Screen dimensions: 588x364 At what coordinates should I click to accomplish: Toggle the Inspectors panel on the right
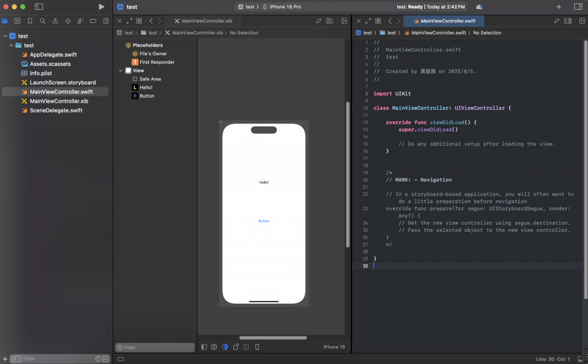pyautogui.click(x=578, y=7)
